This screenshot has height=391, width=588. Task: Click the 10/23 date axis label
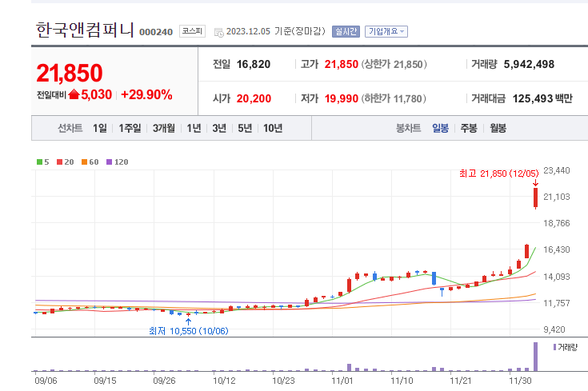283,381
